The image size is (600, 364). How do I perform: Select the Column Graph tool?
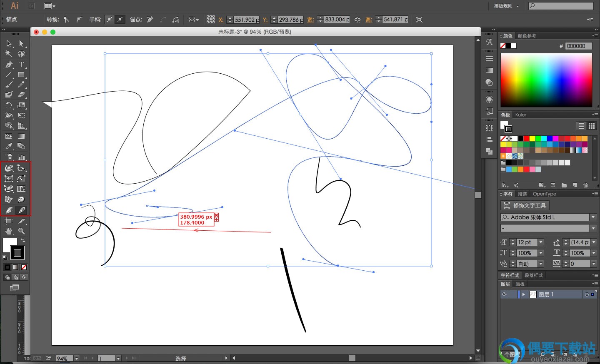tap(21, 157)
